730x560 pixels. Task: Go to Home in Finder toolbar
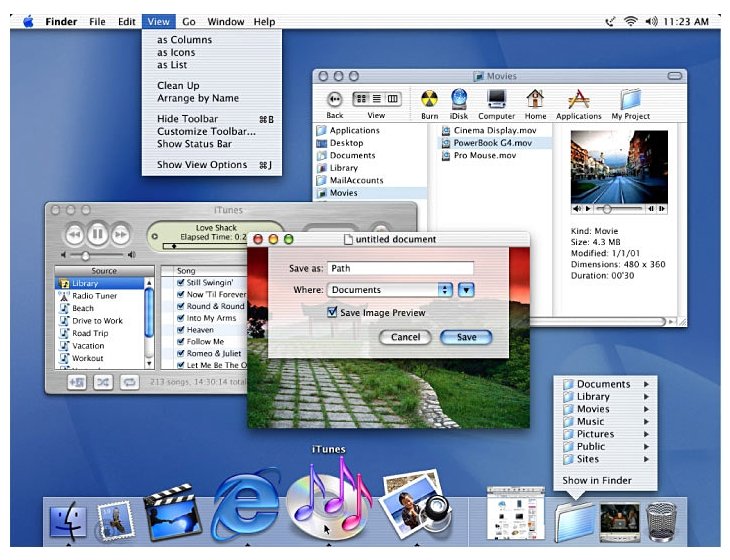pos(535,99)
